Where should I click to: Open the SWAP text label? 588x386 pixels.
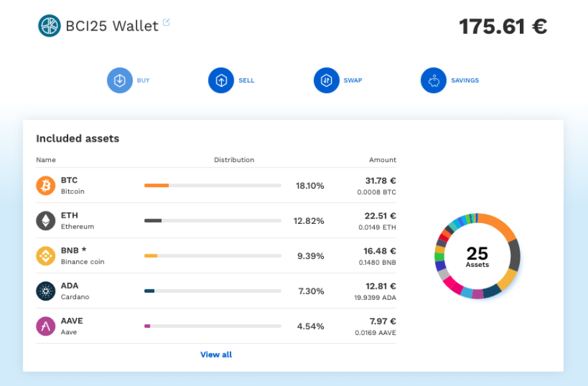(353, 80)
